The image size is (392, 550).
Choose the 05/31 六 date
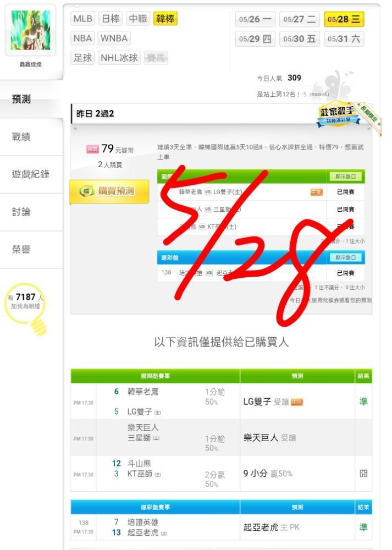(344, 39)
